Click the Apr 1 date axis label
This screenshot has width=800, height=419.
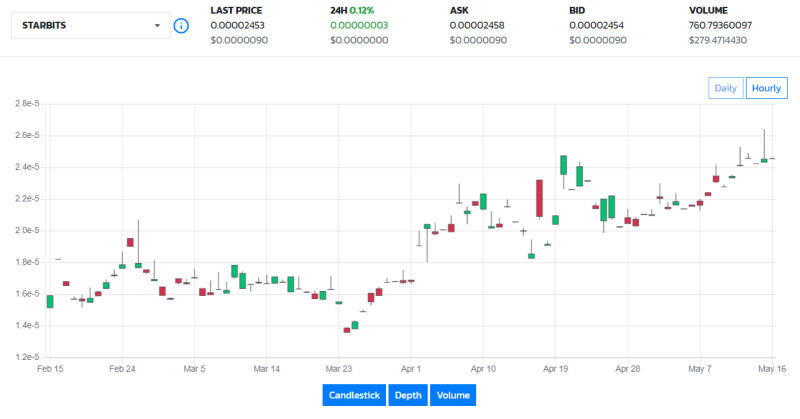pos(411,369)
